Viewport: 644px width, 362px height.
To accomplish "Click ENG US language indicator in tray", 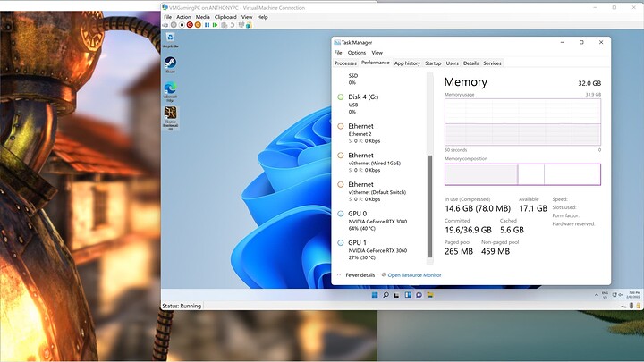I will tap(605, 295).
